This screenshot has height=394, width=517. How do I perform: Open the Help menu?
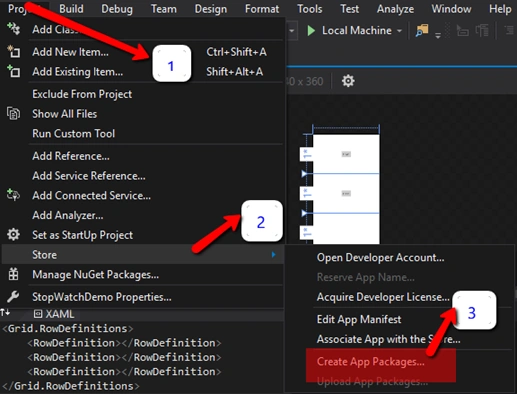[500, 9]
